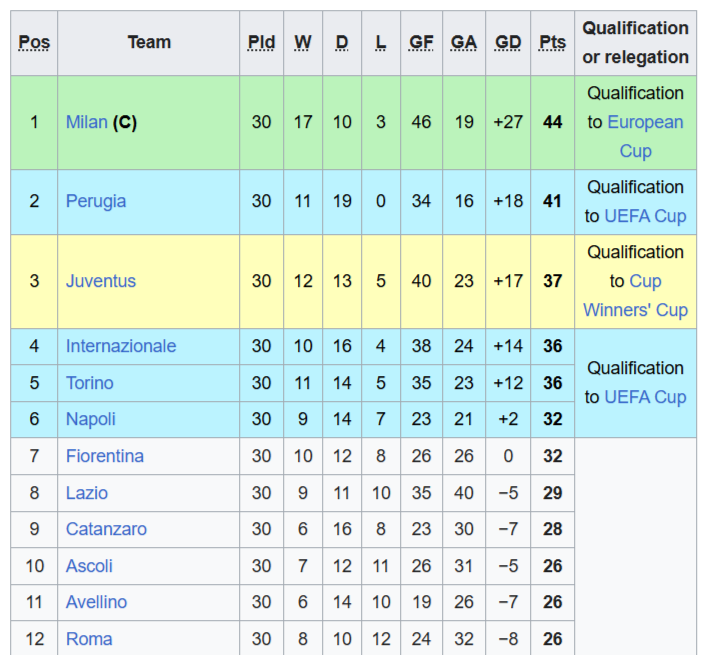Open the Lazio team link
Screen dimensions: 706x655
tap(86, 493)
